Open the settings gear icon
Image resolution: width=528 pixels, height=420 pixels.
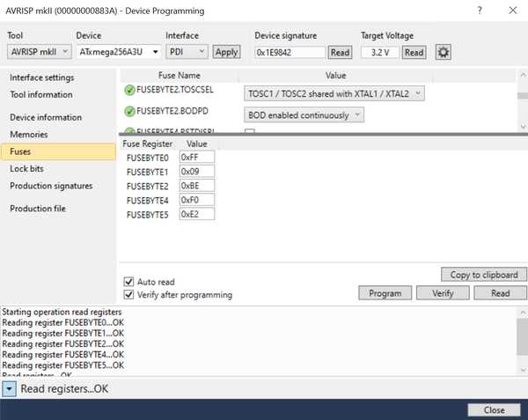click(x=444, y=52)
